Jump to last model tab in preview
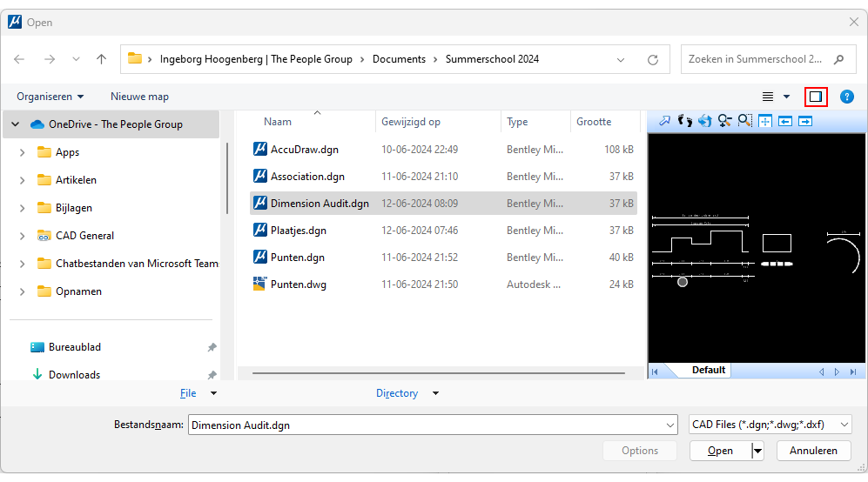The image size is (868, 482). (x=853, y=372)
